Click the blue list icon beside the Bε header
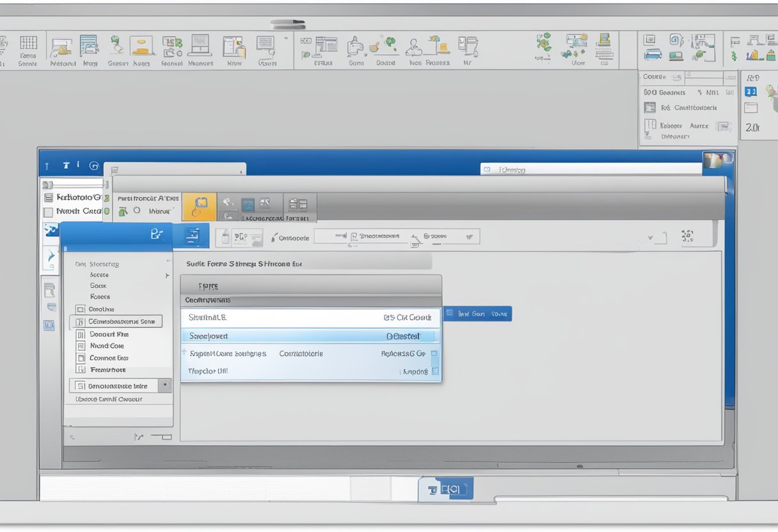 [192, 236]
